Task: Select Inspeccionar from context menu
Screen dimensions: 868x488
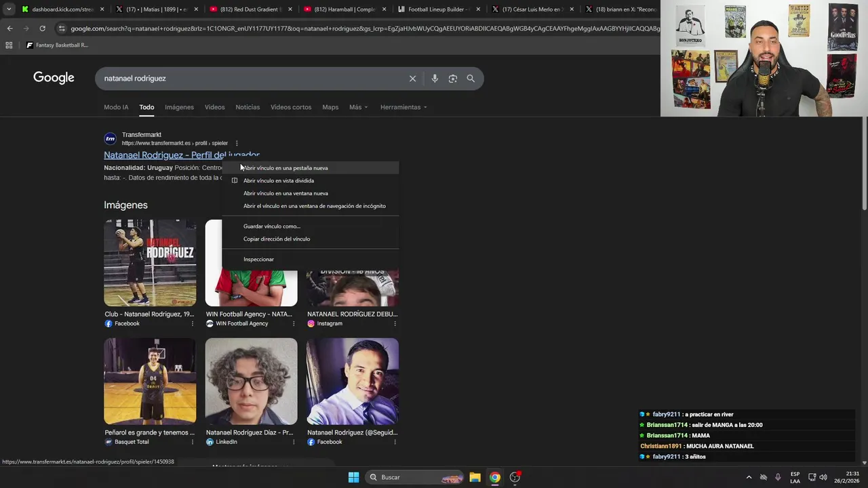Action: pos(311,260)
